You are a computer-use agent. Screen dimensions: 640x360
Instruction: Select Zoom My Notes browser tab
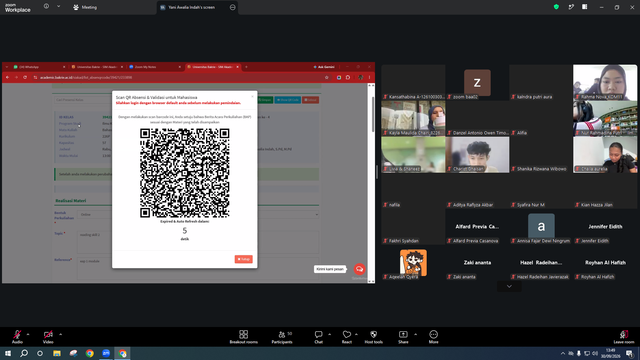[154, 67]
